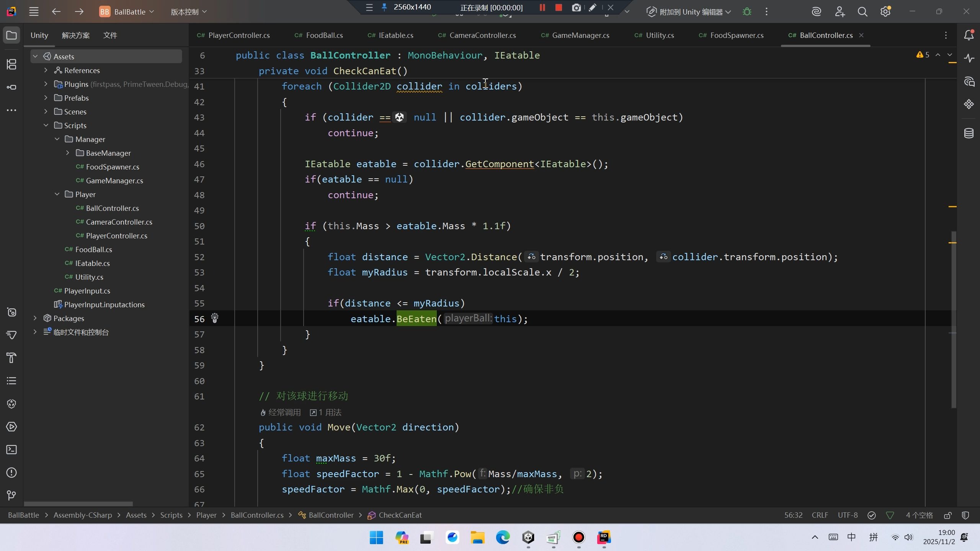Image resolution: width=980 pixels, height=551 pixels.
Task: Open the Terminal tool window
Action: [11, 450]
